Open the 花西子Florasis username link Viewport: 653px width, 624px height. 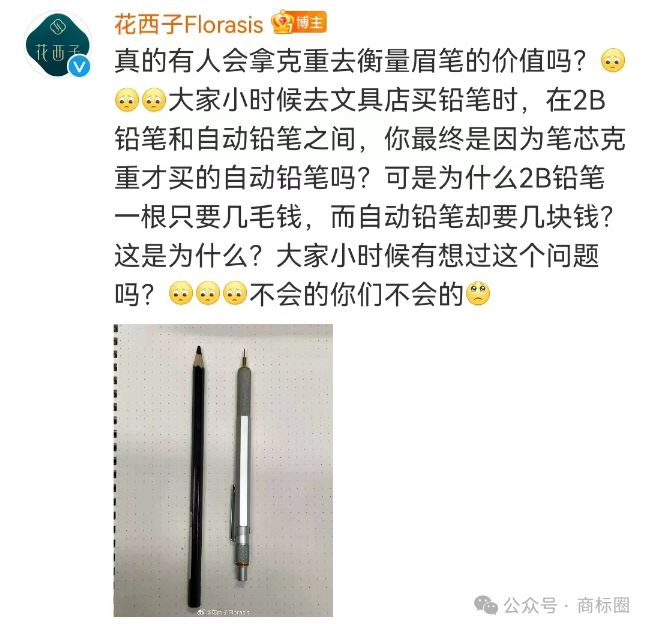click(189, 24)
